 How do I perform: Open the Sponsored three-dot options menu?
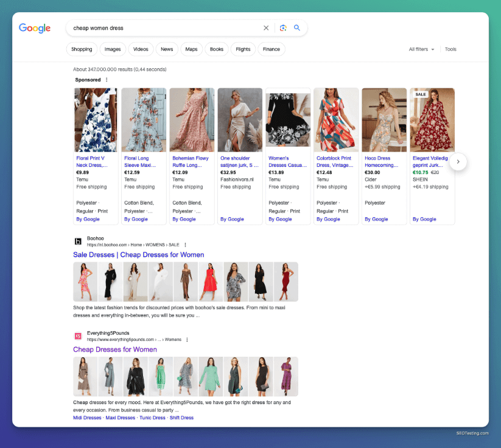107,80
